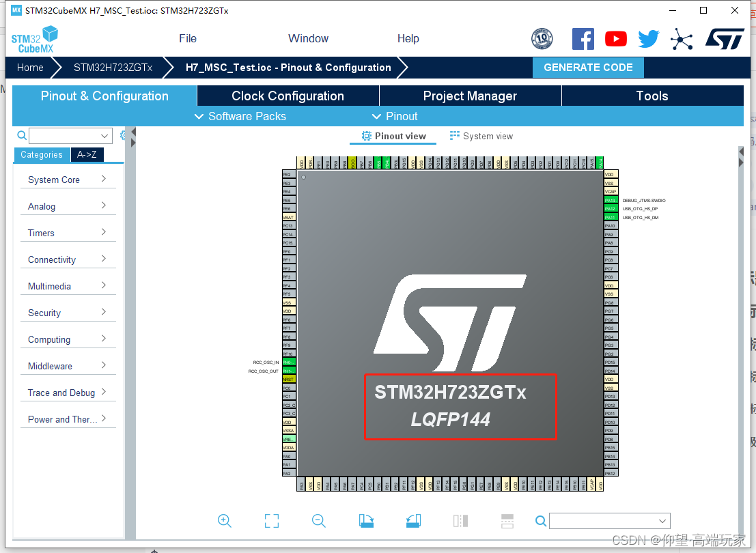
Task: Open the category search combo box
Action: [70, 136]
